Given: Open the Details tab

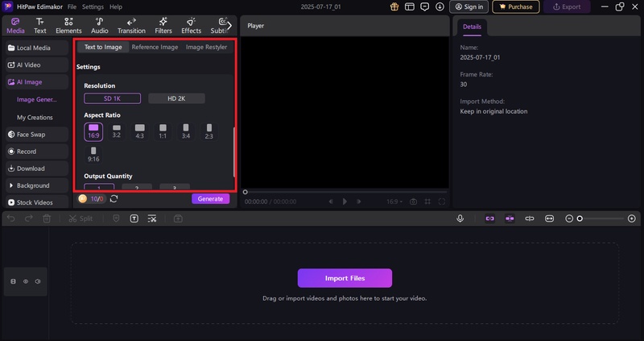Looking at the screenshot, I should [x=472, y=27].
